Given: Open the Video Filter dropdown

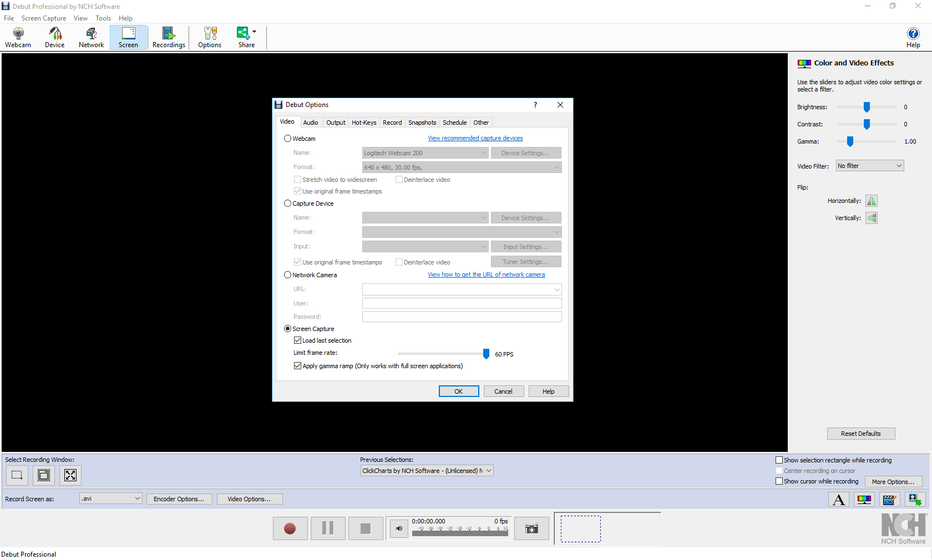Looking at the screenshot, I should pos(869,165).
